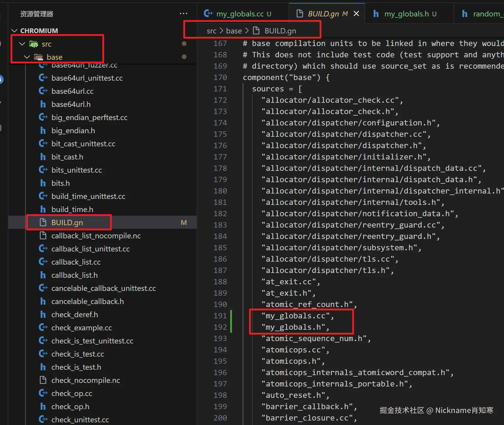Open base64url.cc in the explorer
Image resolution: width=504 pixels, height=425 pixels.
coord(72,91)
